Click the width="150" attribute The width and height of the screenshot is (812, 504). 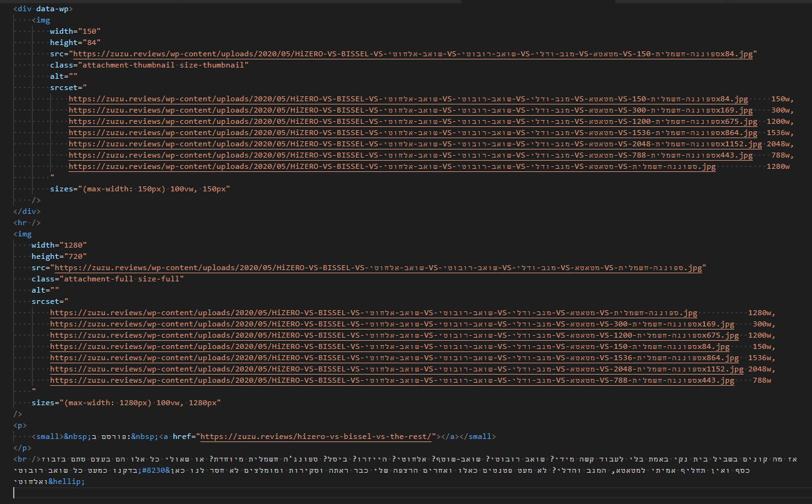coord(75,32)
